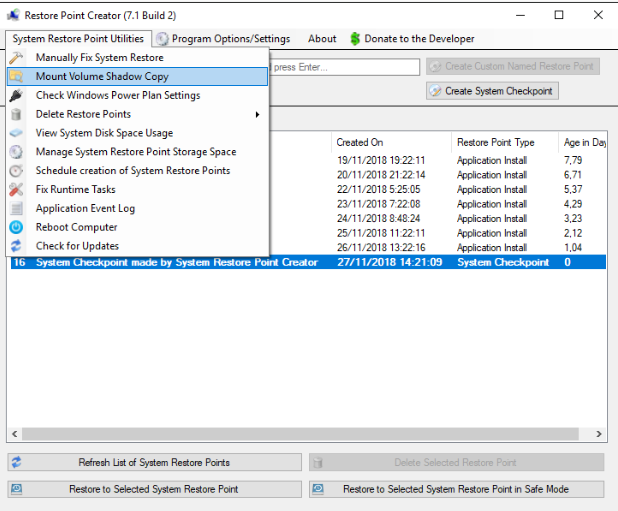Click Refresh List of System Restore Points
The width and height of the screenshot is (618, 511).
[154, 462]
